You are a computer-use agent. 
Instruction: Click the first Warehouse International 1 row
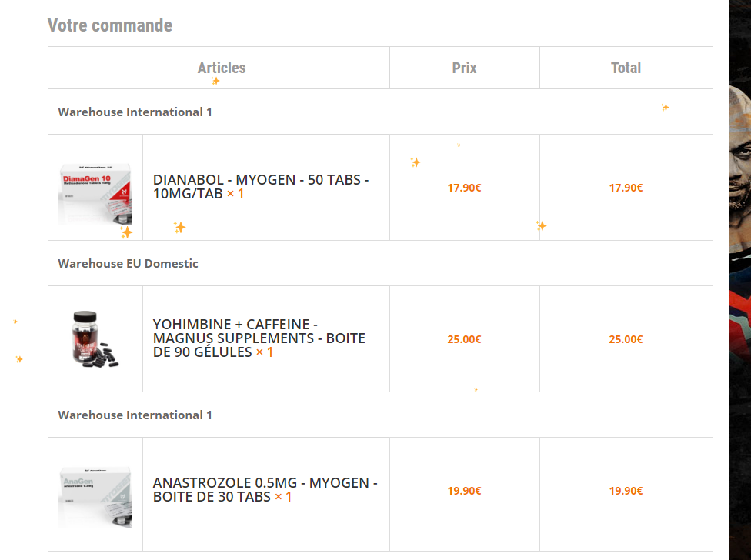coord(380,112)
